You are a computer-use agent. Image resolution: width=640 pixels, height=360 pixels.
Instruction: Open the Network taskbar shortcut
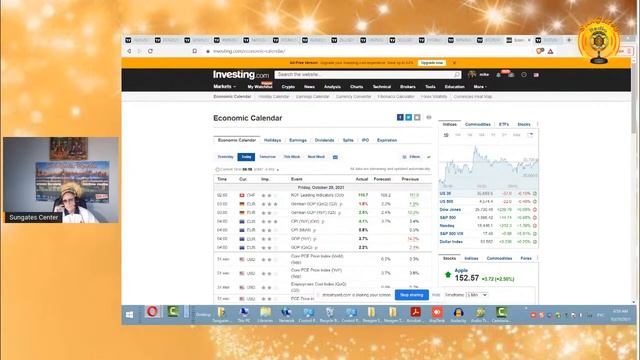[286, 313]
